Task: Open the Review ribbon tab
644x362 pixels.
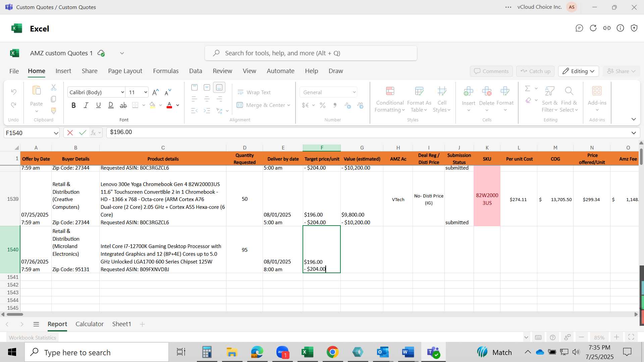Action: pyautogui.click(x=222, y=71)
